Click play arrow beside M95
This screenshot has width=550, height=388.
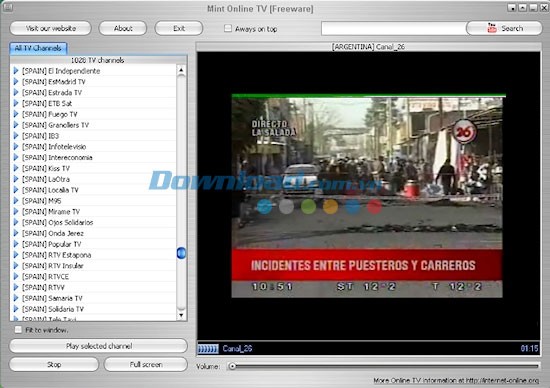click(16, 201)
